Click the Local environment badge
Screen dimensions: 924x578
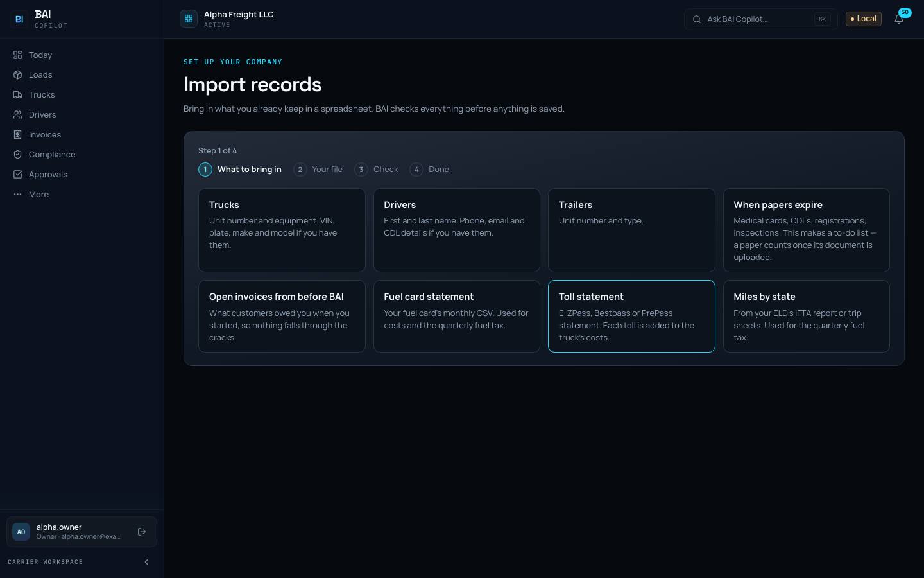point(864,19)
